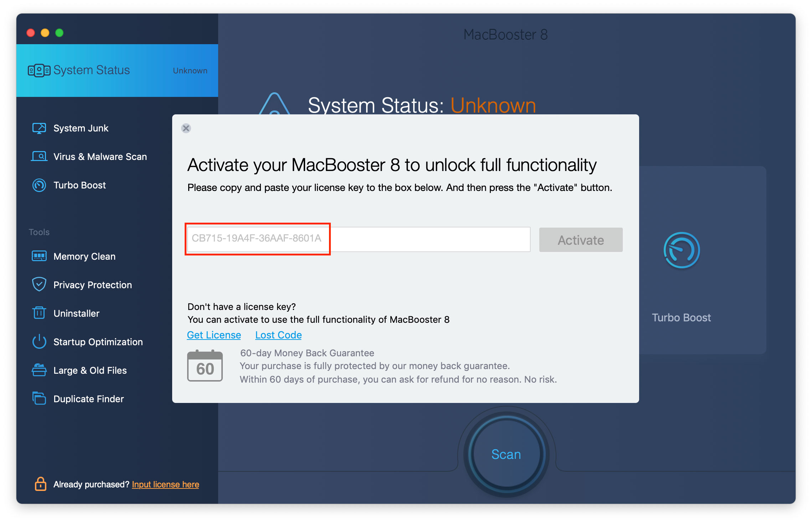Select the Memory Clean icon
This screenshot has height=523, width=812.
pos(37,256)
